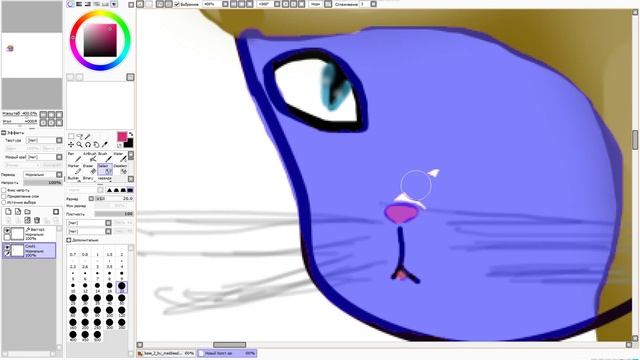Screen dimensions: 640x360
Task: Click the navigator canvas thumbnail
Action: pos(32,55)
